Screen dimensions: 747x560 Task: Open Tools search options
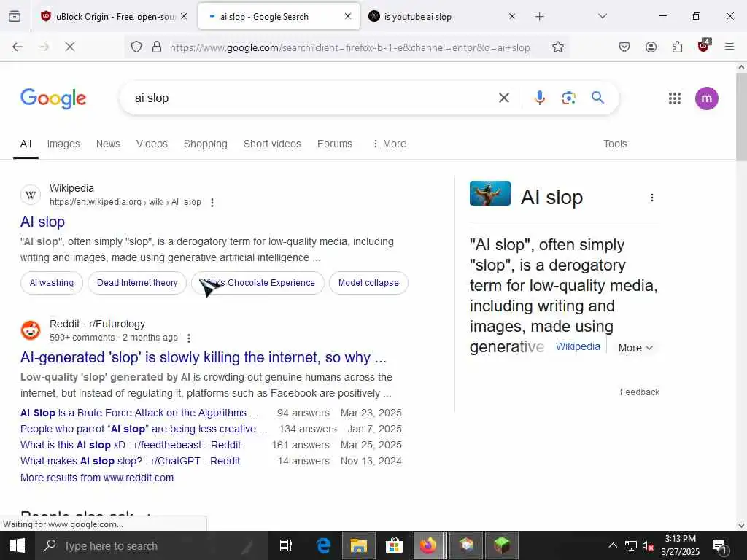tap(615, 144)
